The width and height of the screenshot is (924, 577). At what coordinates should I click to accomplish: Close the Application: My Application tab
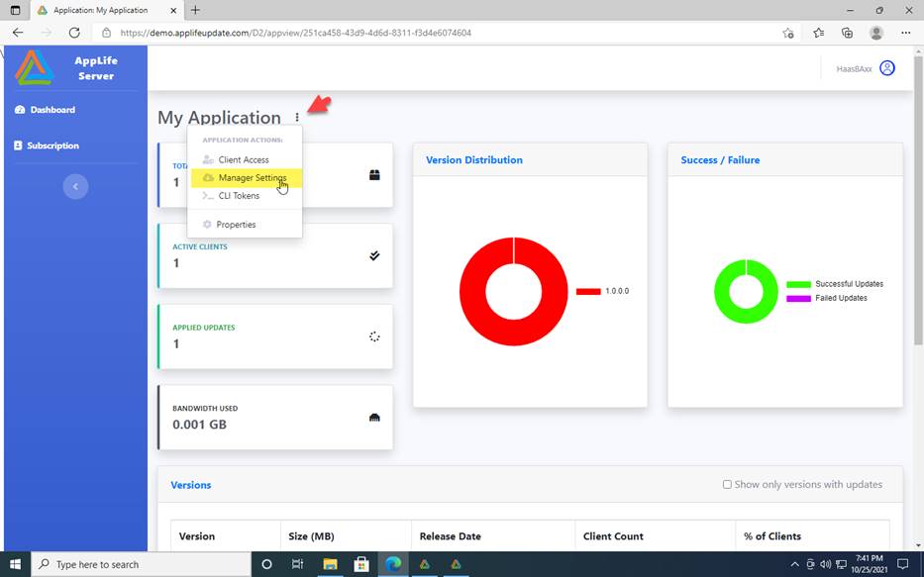coord(174,11)
